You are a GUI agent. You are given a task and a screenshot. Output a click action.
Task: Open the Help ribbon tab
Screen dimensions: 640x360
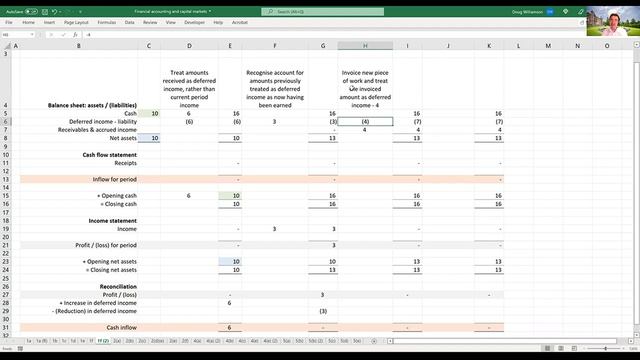tap(218, 22)
